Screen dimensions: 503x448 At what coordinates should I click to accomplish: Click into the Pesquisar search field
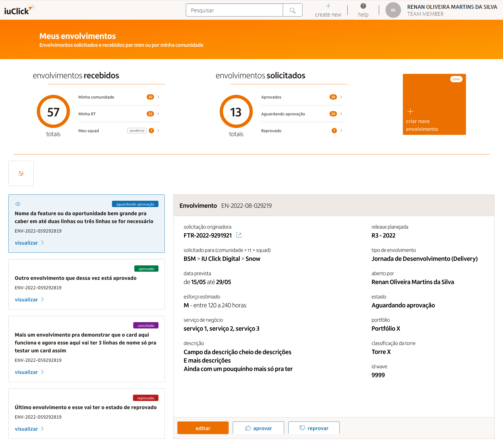coord(234,10)
